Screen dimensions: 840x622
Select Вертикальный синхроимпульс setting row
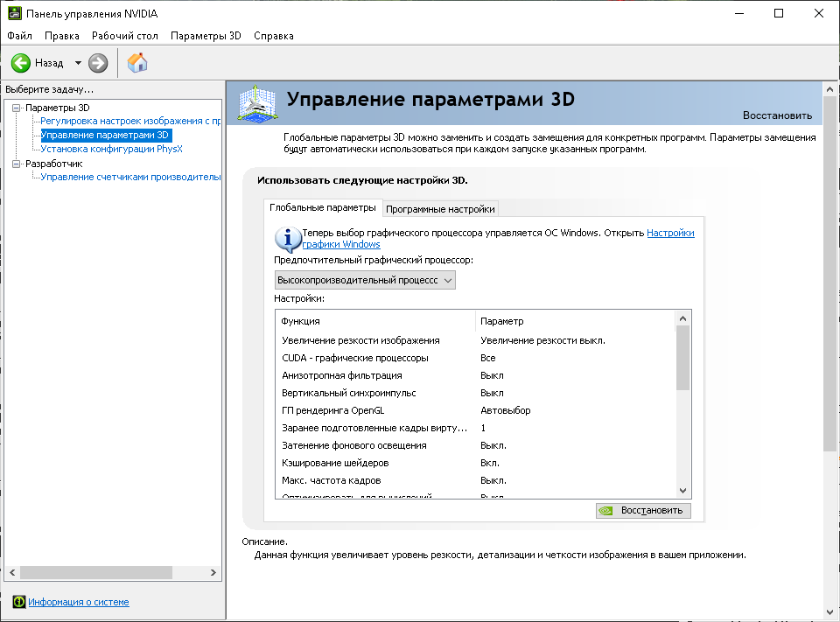pos(475,393)
